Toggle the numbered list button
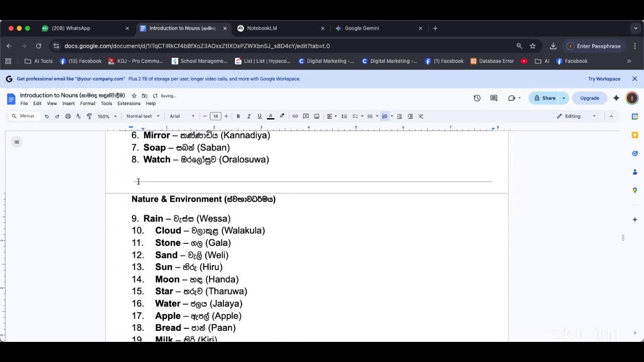 coord(384,116)
